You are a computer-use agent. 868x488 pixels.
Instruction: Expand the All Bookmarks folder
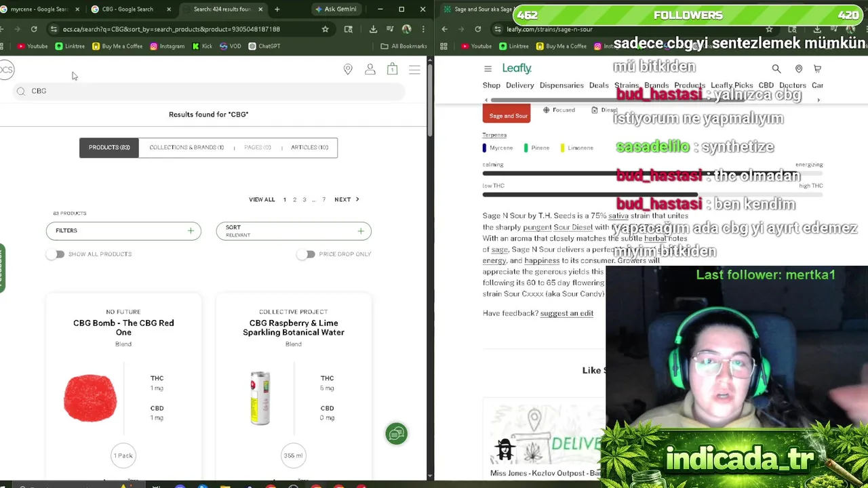pyautogui.click(x=404, y=46)
